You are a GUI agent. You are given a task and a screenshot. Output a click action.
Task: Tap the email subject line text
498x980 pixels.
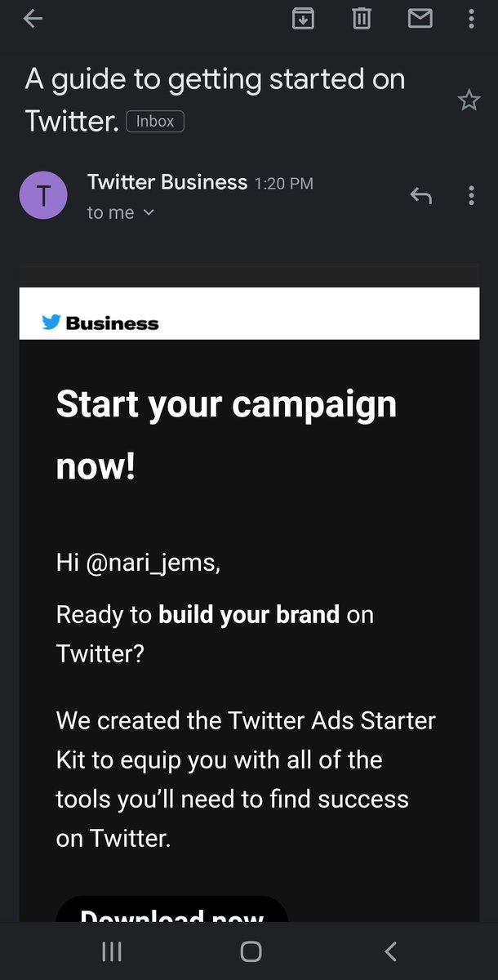(x=215, y=100)
